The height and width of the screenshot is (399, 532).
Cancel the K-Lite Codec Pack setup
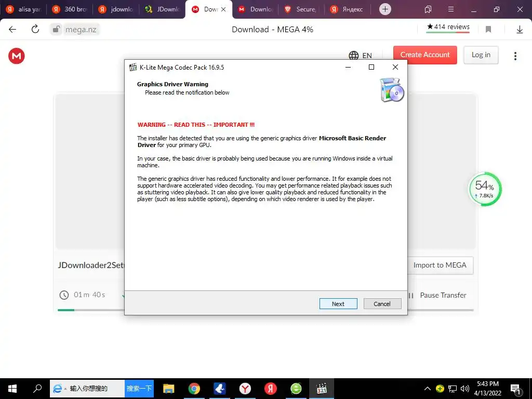[x=382, y=303]
